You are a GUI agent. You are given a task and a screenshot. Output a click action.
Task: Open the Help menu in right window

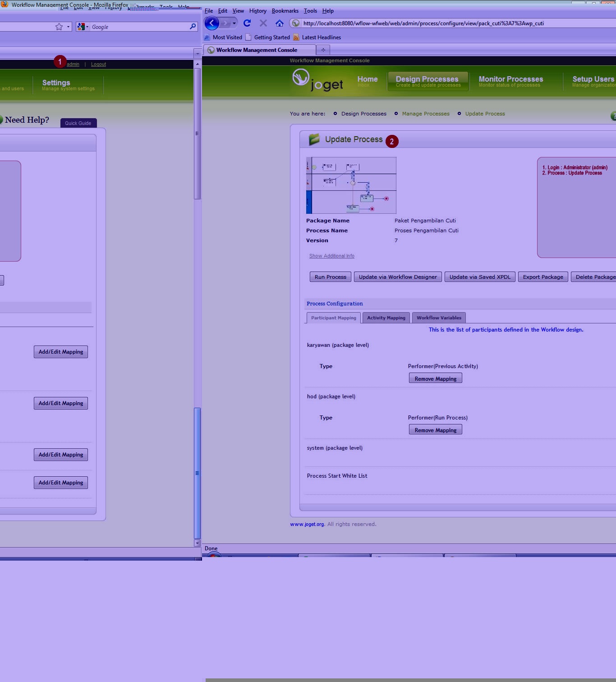coord(328,11)
